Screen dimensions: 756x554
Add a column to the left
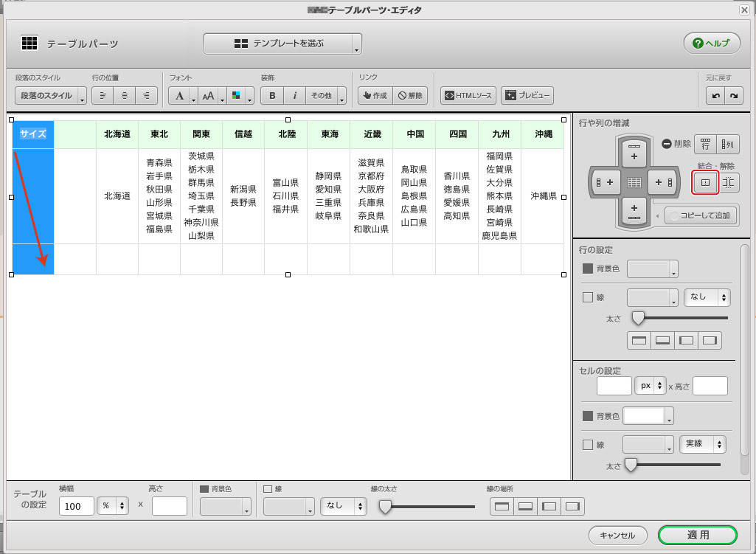click(x=605, y=182)
